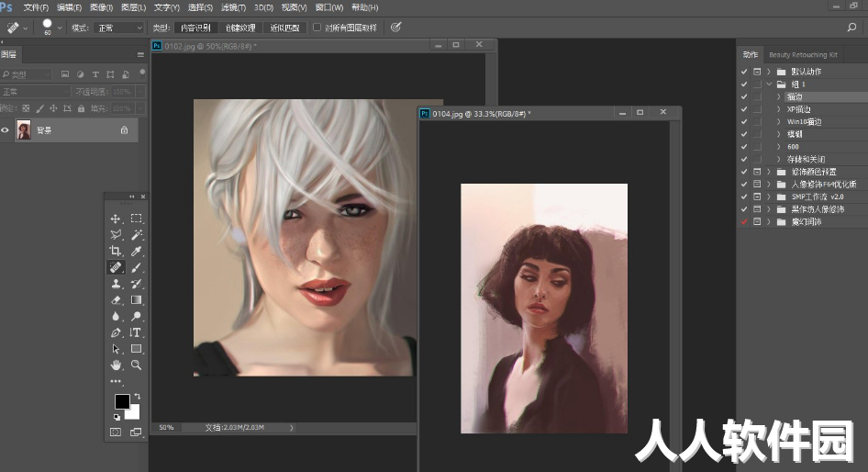Select the Dodge tool
This screenshot has height=472, width=868.
tap(136, 316)
